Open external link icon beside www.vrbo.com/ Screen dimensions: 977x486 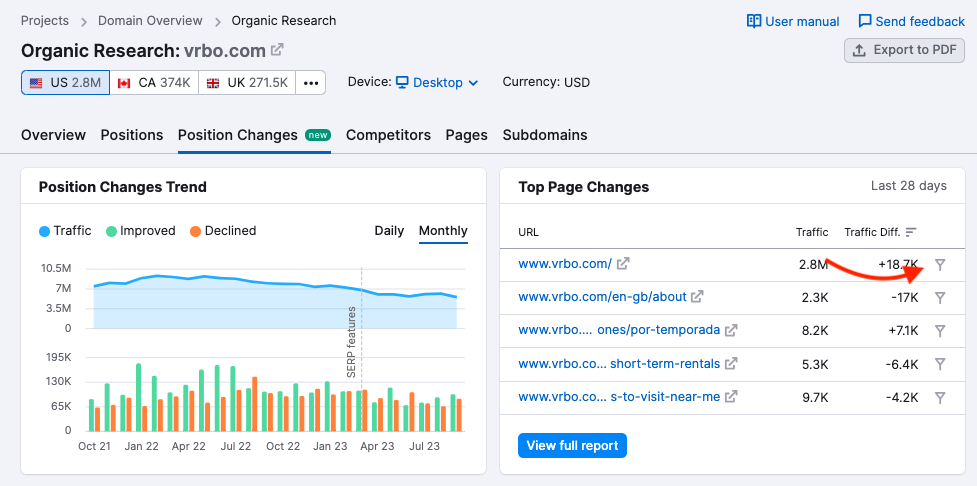pyautogui.click(x=623, y=264)
